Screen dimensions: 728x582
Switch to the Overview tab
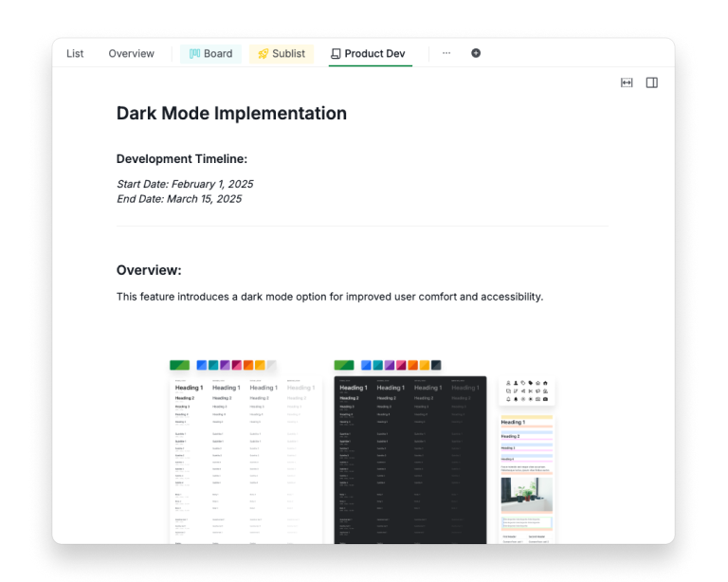coord(132,54)
